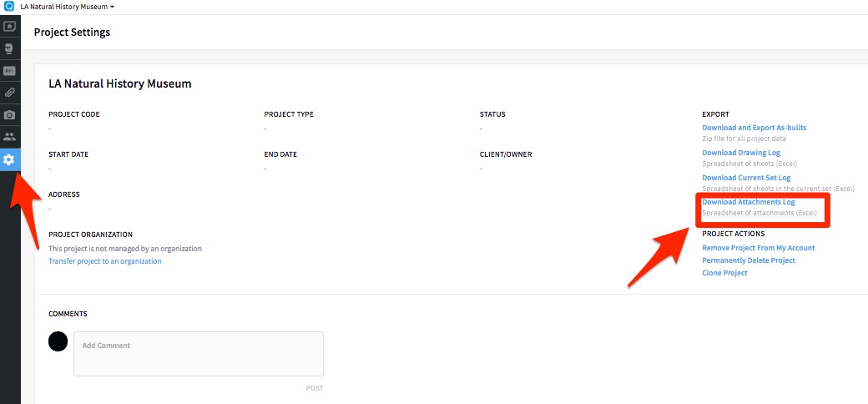The image size is (868, 404).
Task: Click the PROJECT TYPE label
Action: tap(289, 114)
